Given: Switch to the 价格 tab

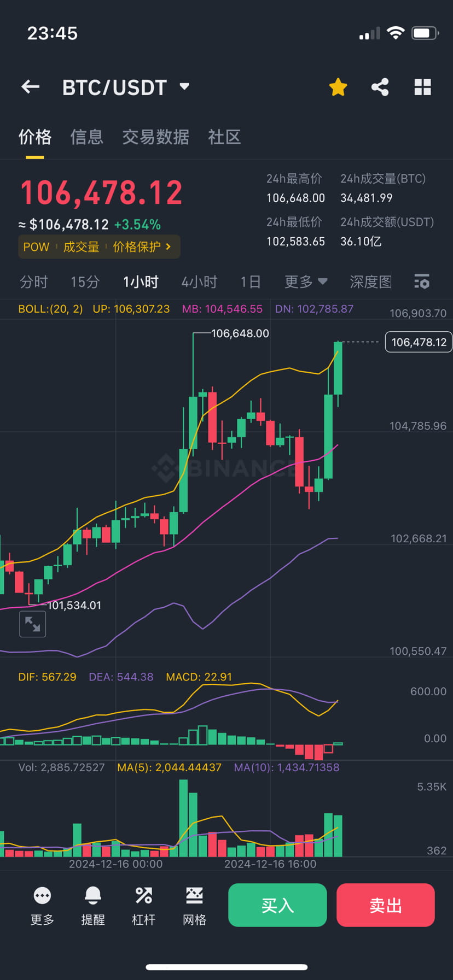Looking at the screenshot, I should click(x=35, y=137).
